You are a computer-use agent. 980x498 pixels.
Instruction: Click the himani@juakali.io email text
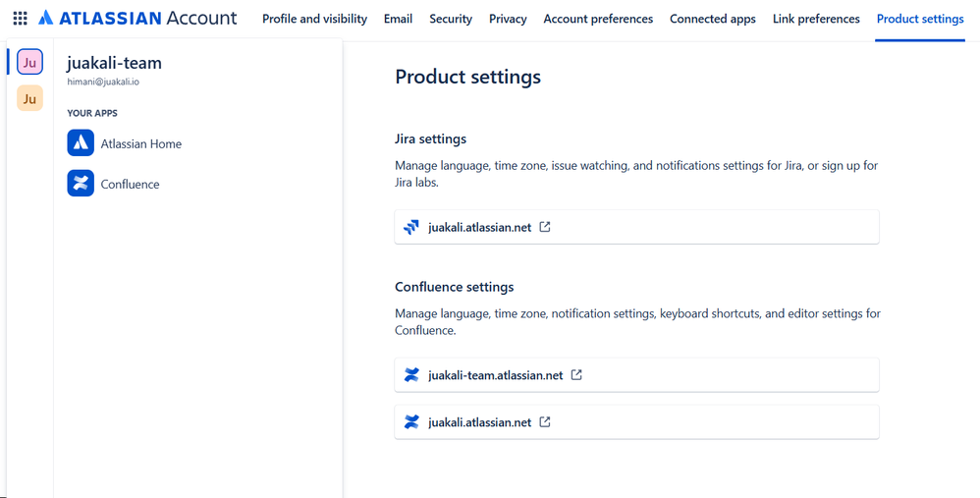pyautogui.click(x=103, y=82)
